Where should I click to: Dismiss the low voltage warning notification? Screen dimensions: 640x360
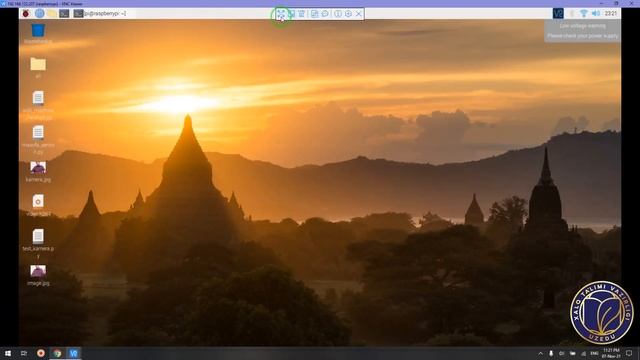tap(582, 31)
